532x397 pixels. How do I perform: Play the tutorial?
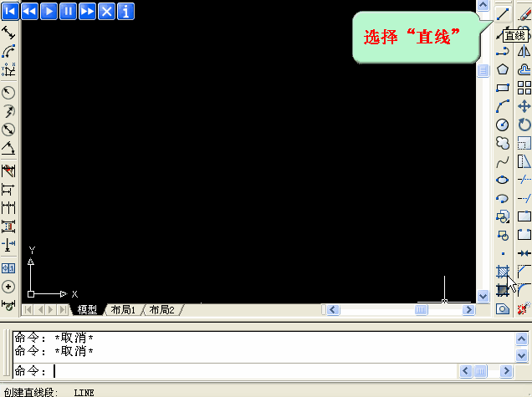(49, 12)
